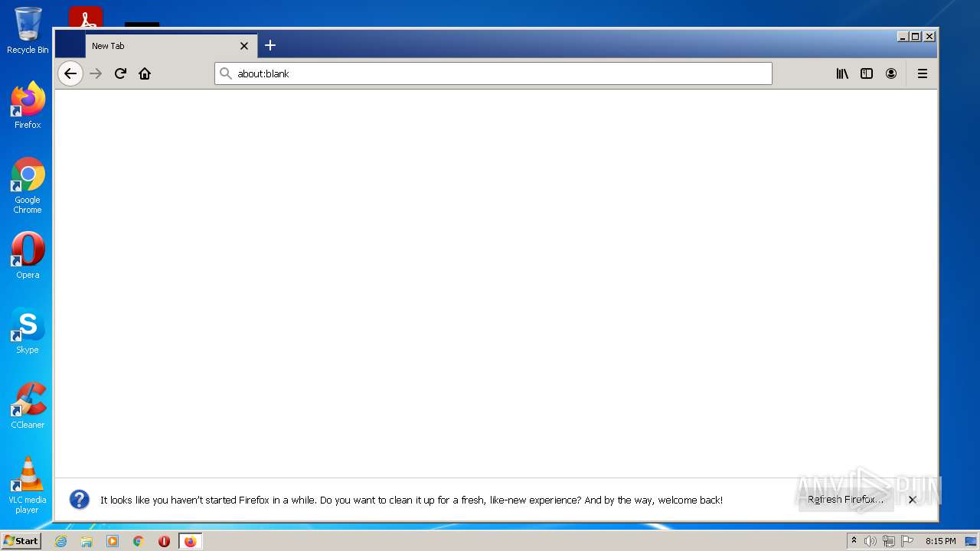Select the CCleaner desktop shortcut

(28, 406)
